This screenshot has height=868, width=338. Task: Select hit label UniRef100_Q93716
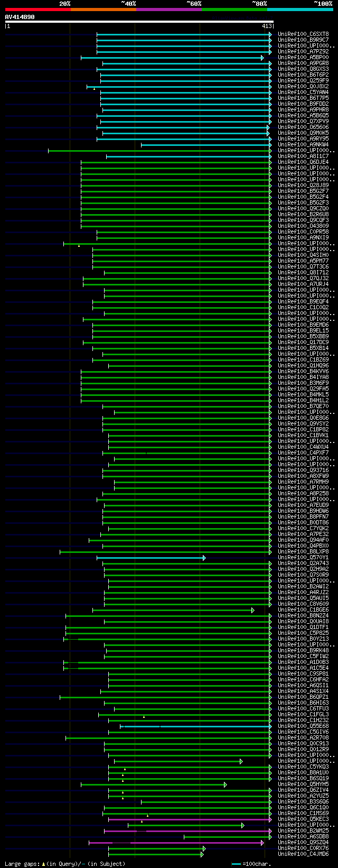303,470
